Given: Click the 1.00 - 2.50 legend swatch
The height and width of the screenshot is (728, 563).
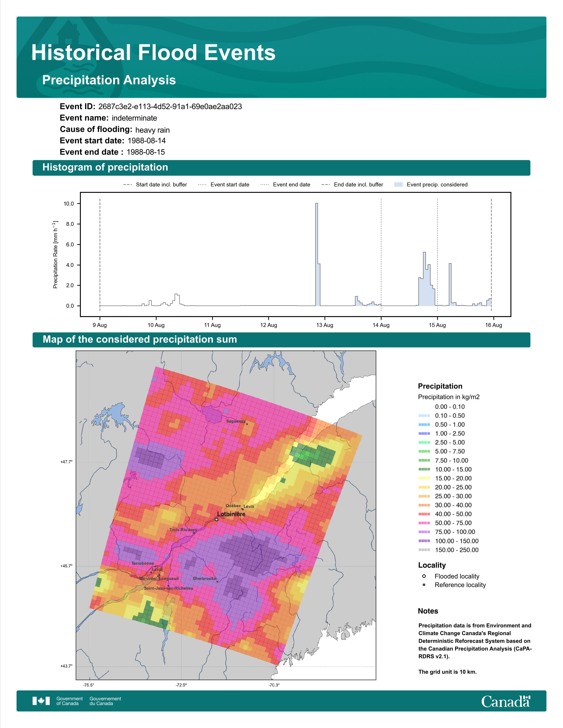Looking at the screenshot, I should coord(424,434).
